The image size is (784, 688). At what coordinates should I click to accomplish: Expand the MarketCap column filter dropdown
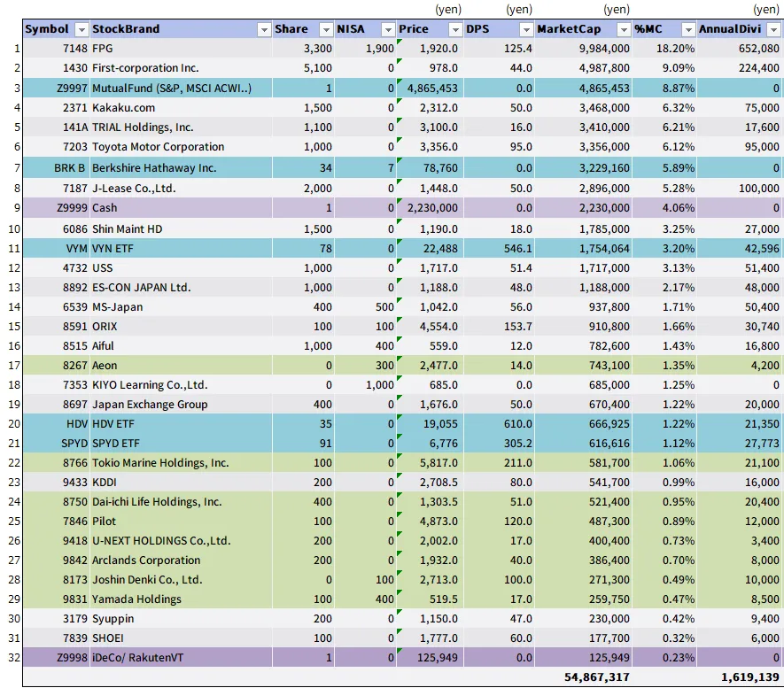[x=621, y=29]
